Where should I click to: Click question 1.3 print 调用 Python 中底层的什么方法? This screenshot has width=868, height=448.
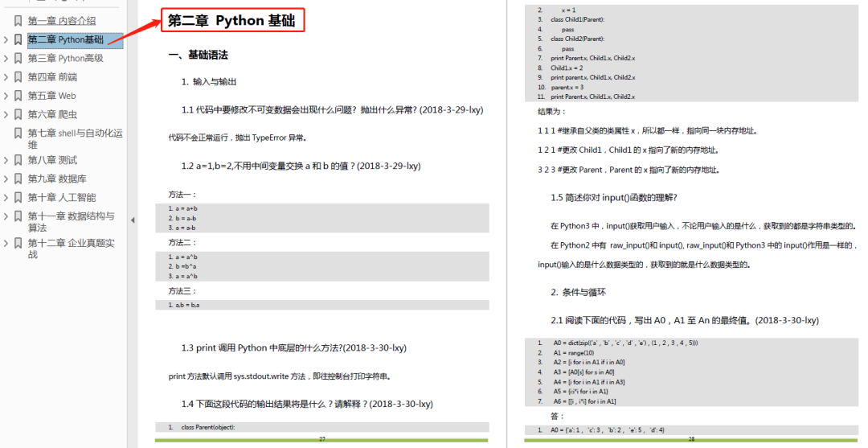(x=294, y=348)
